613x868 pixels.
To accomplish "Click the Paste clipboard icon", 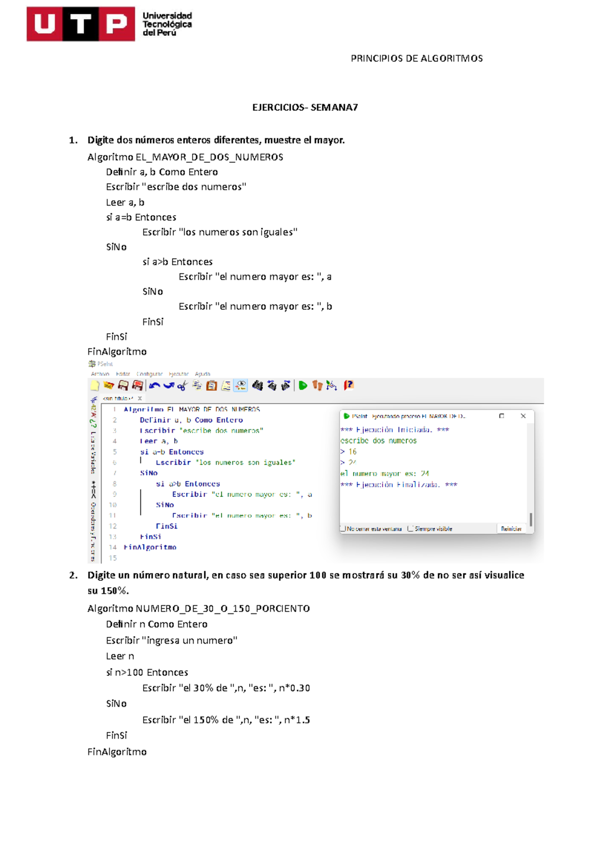I will point(211,385).
